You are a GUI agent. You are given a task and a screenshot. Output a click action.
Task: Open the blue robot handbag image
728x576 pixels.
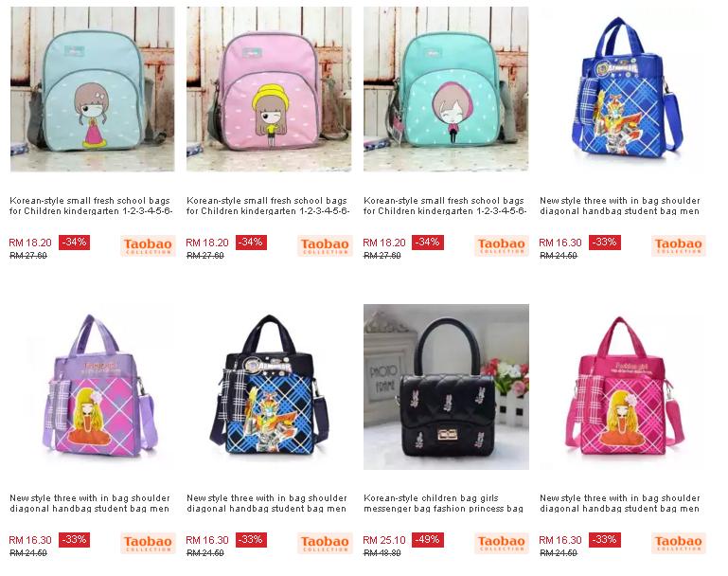pyautogui.click(x=623, y=89)
